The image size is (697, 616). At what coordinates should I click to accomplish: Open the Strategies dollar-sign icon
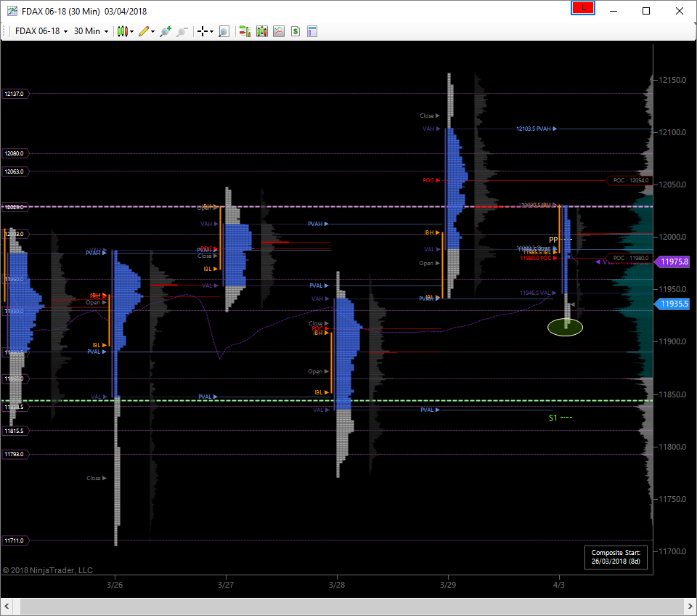295,31
